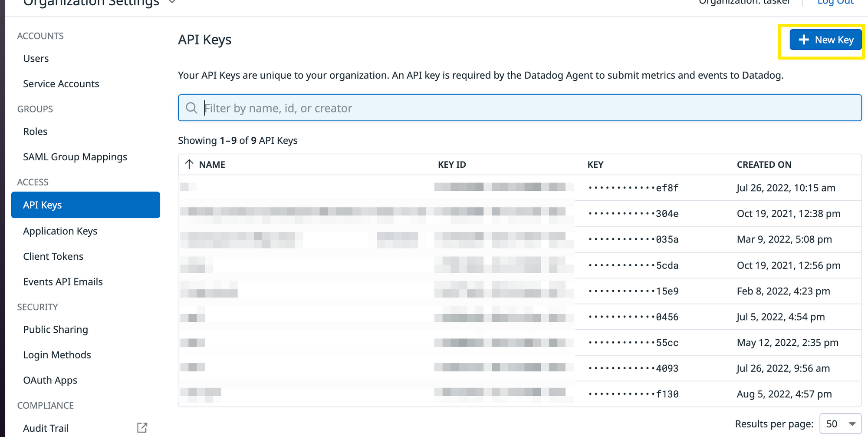Open the Users settings page
Screen dimensions: 868x437
tap(36, 59)
